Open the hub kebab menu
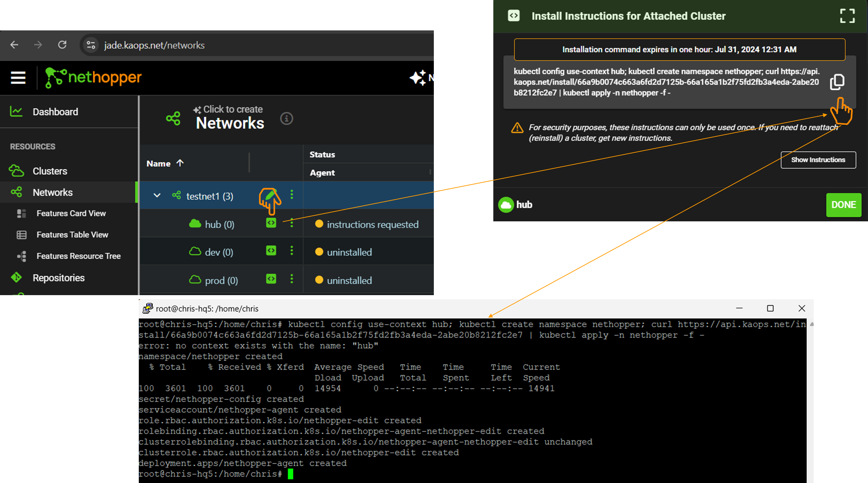The height and width of the screenshot is (483, 868). pos(292,223)
